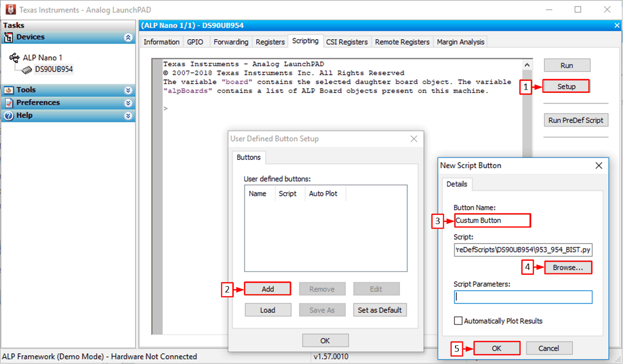Click the Help question mark icon
Viewport: 623px width, 364px height.
click(x=8, y=115)
